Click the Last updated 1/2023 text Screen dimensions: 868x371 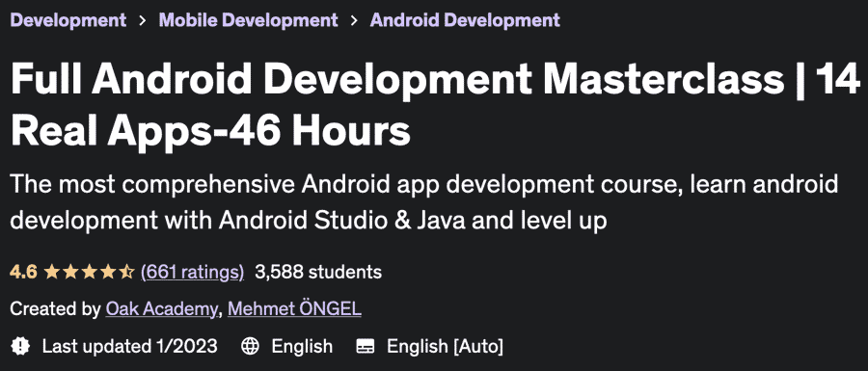pyautogui.click(x=130, y=347)
